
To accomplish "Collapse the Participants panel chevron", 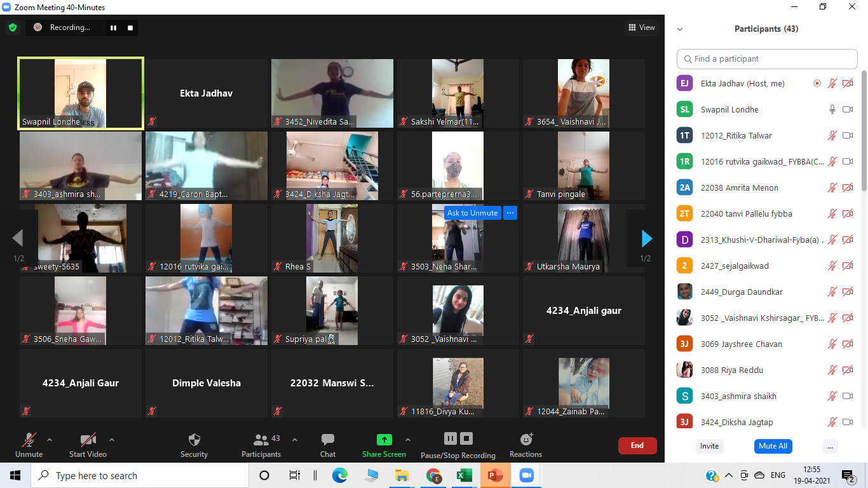I will [680, 29].
